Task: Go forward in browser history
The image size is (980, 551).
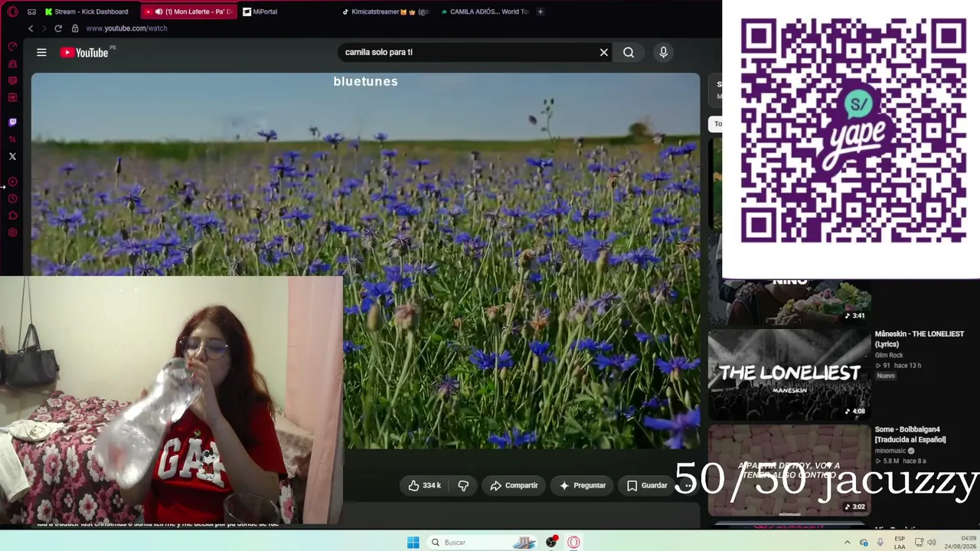Action: click(x=44, y=28)
